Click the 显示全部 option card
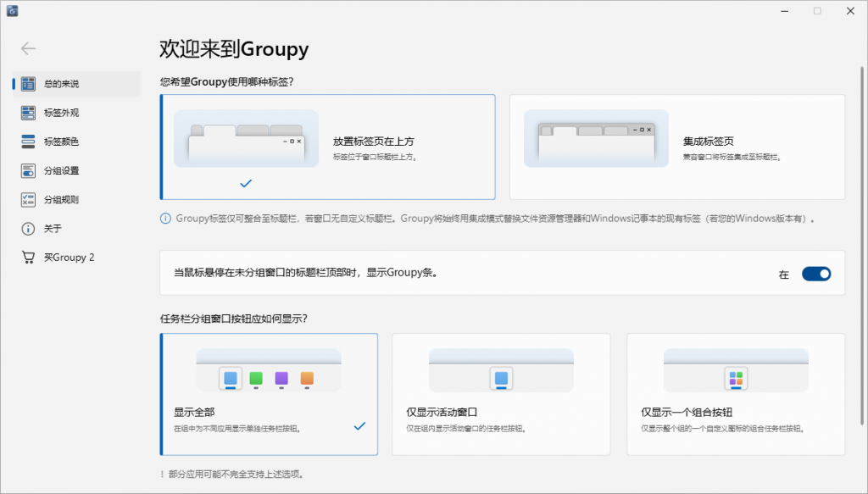Viewport: 868px width, 494px height. 269,394
